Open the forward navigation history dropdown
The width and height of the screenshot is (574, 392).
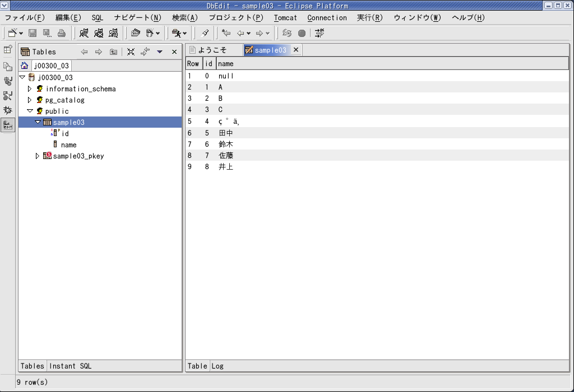(x=267, y=34)
